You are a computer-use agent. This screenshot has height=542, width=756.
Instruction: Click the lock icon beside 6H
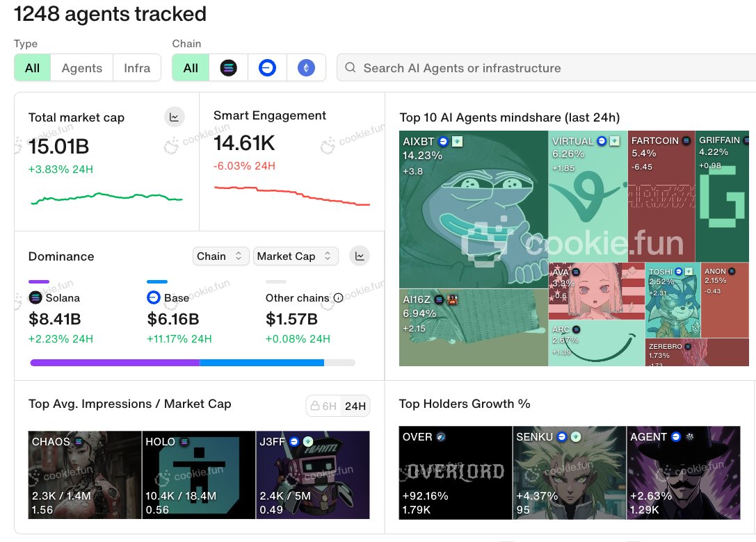315,406
